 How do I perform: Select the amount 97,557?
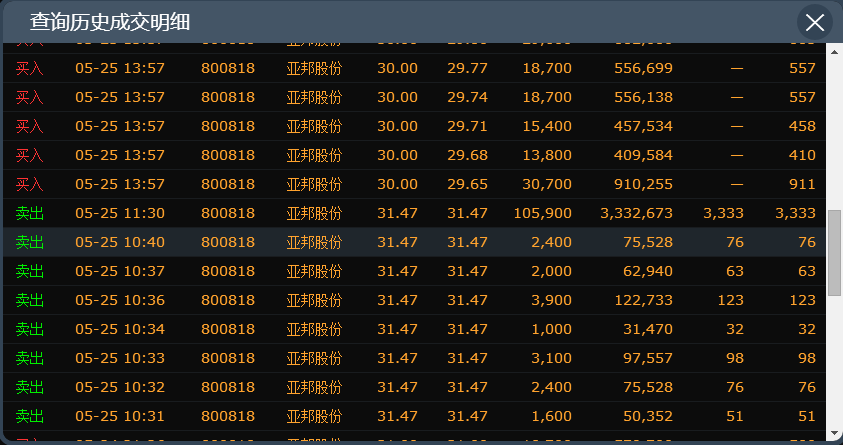click(648, 358)
